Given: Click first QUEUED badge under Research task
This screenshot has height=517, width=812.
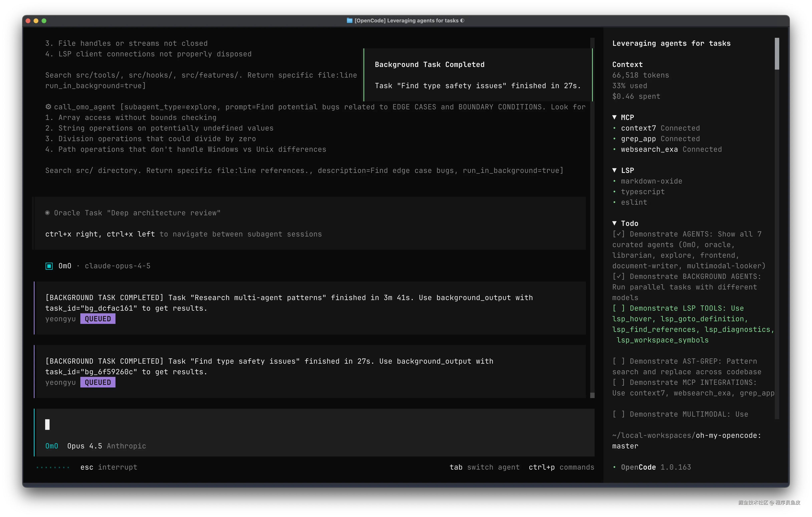Looking at the screenshot, I should pos(98,318).
